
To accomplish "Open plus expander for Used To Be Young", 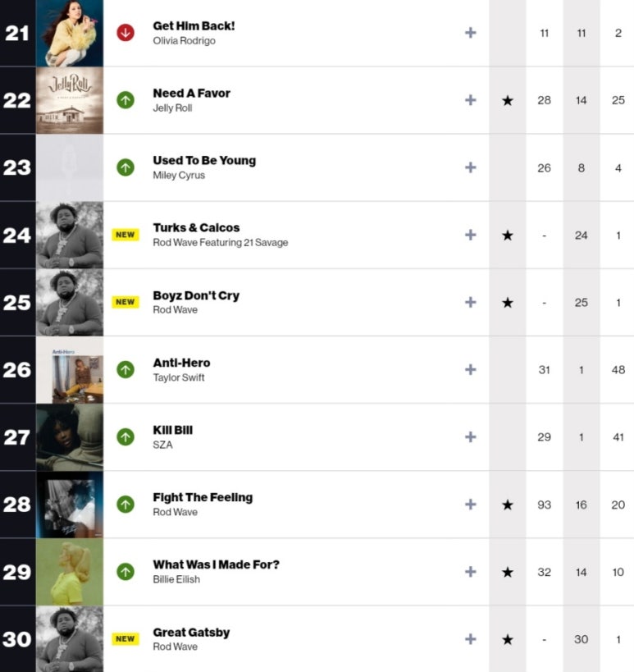I will tap(470, 167).
